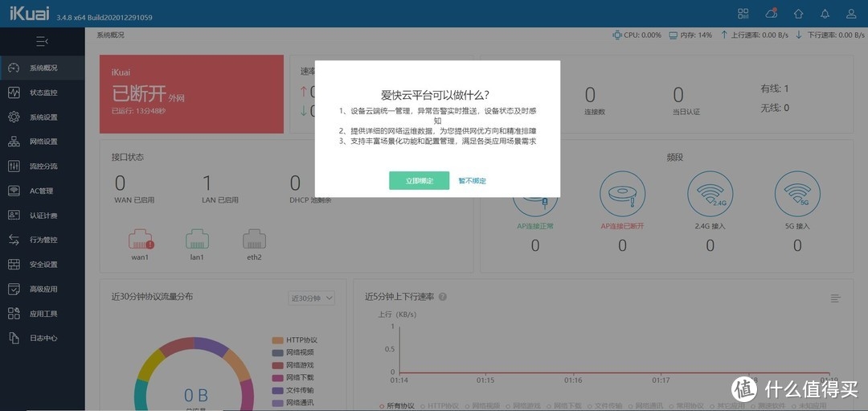
Task: Click the wan1 port icon
Action: tap(141, 240)
